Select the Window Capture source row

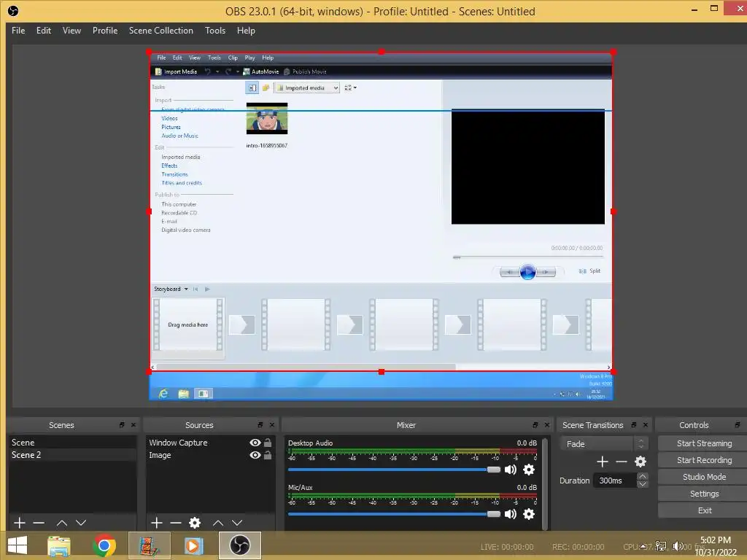pyautogui.click(x=210, y=443)
